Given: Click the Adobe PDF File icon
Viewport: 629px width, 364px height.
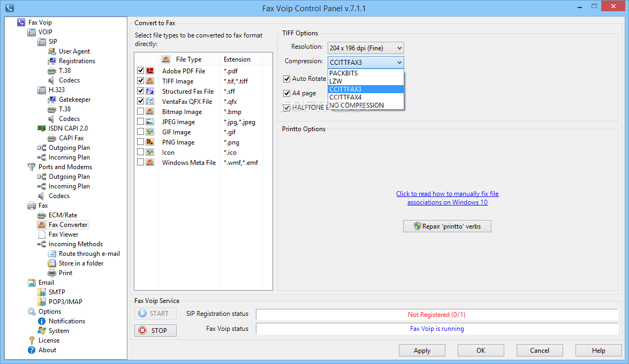Looking at the screenshot, I should [150, 71].
